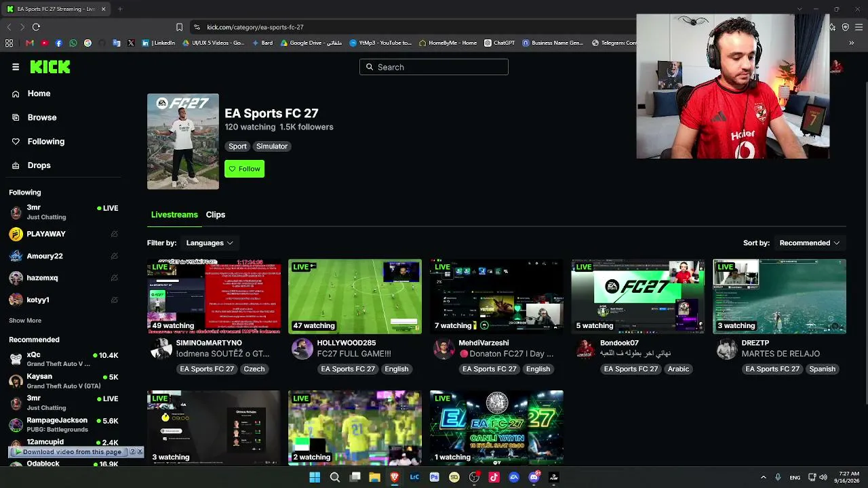Open Photoshop from taskbar
The height and width of the screenshot is (488, 868).
[x=434, y=477]
